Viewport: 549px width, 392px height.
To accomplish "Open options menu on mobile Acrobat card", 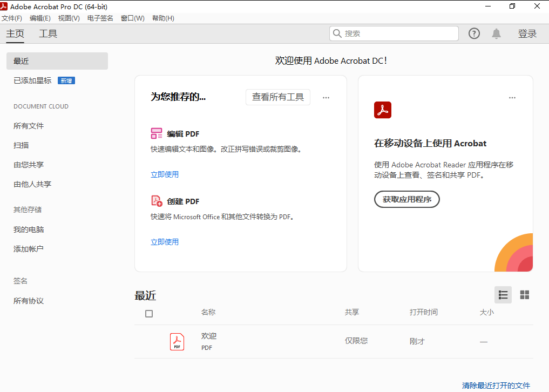I will [512, 98].
